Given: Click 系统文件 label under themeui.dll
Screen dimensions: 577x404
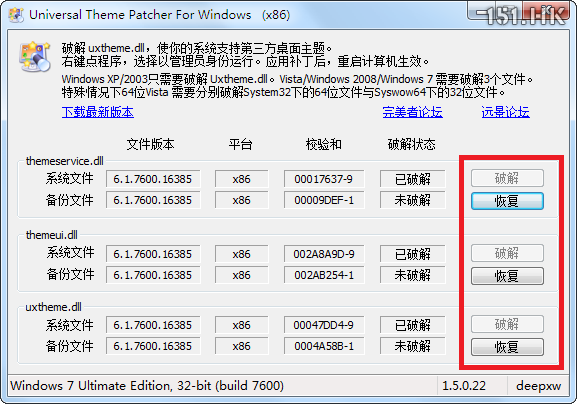Looking at the screenshot, I should tap(70, 253).
